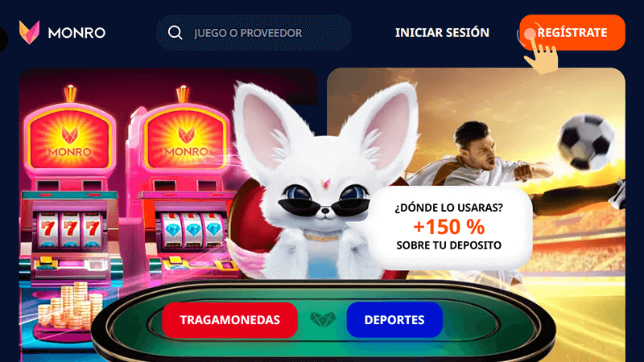
Task: Click the heart emblem between table buttons
Action: 323,319
